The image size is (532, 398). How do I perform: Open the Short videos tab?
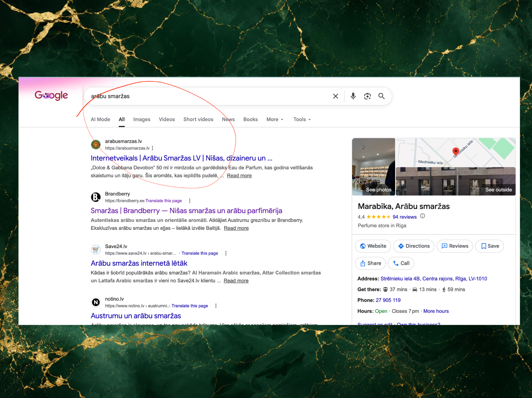click(198, 119)
